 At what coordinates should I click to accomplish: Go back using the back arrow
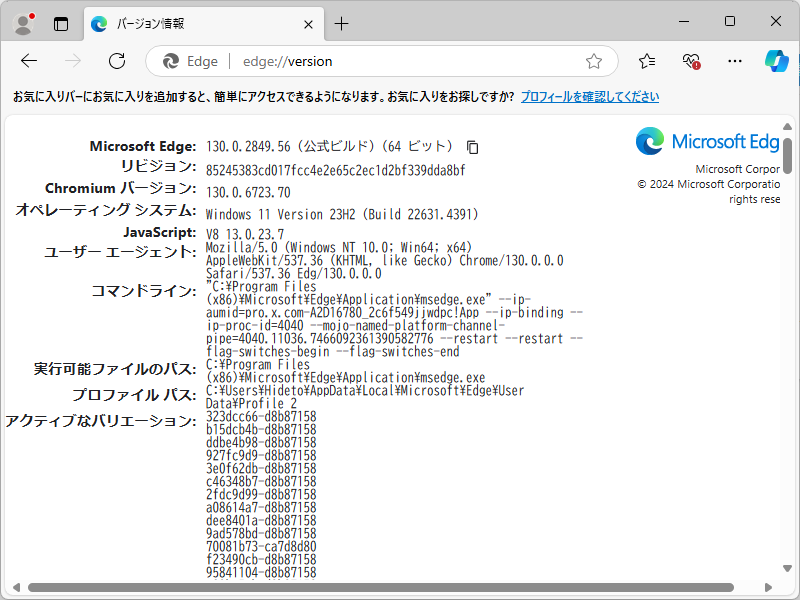coord(29,61)
